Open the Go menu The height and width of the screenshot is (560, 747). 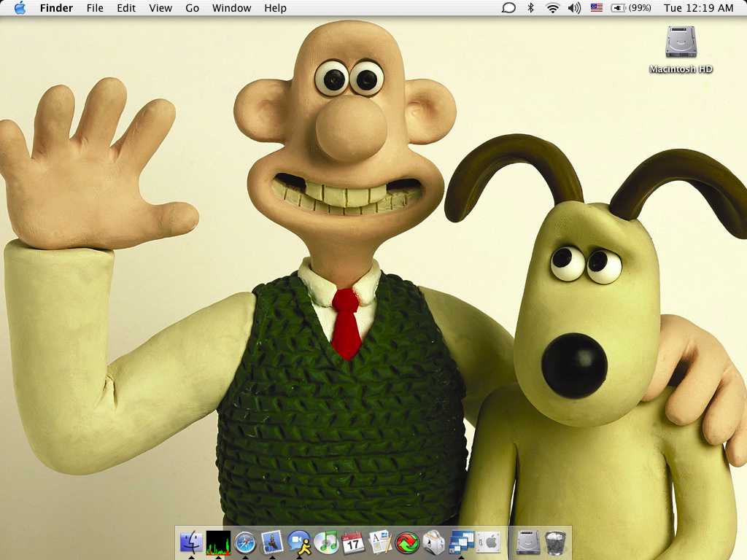(x=192, y=8)
